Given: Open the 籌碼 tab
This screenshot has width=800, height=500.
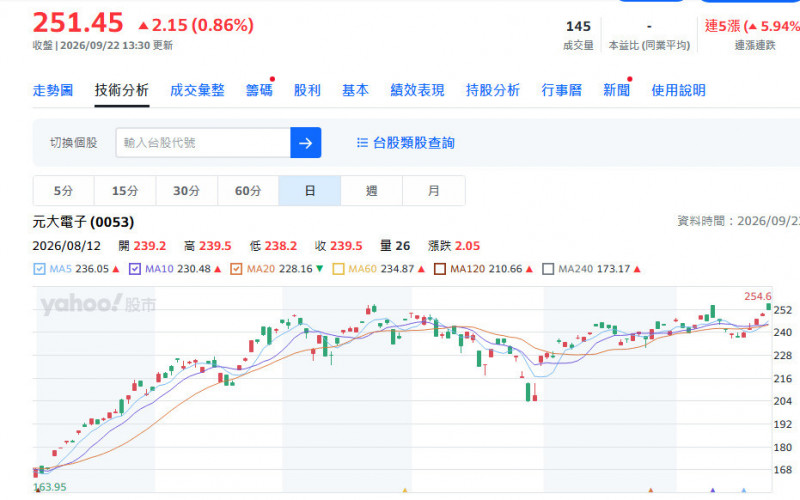Looking at the screenshot, I should point(259,91).
